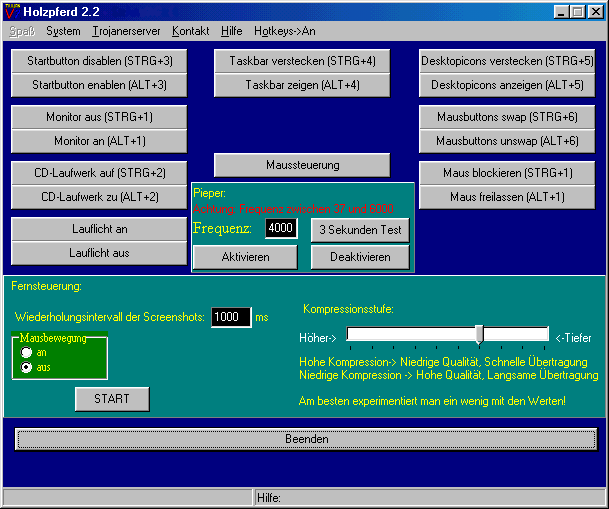Toggle the Hotkeys->An menu item
The image size is (609, 509).
(284, 31)
